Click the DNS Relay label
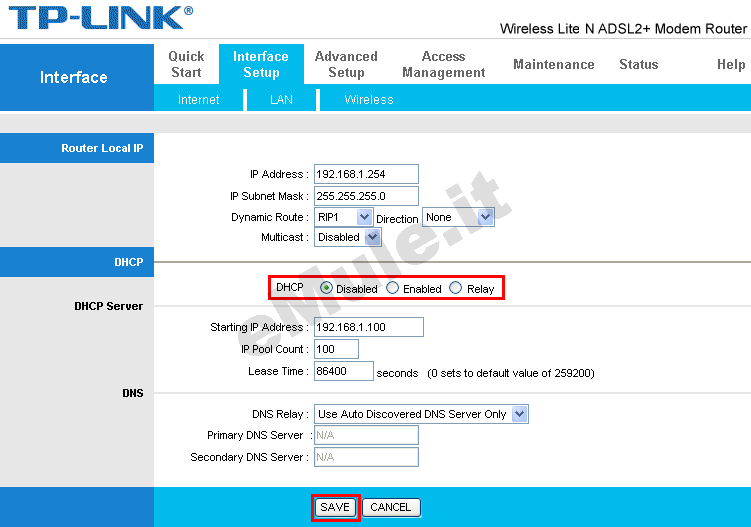The width and height of the screenshot is (751, 527). [x=280, y=414]
